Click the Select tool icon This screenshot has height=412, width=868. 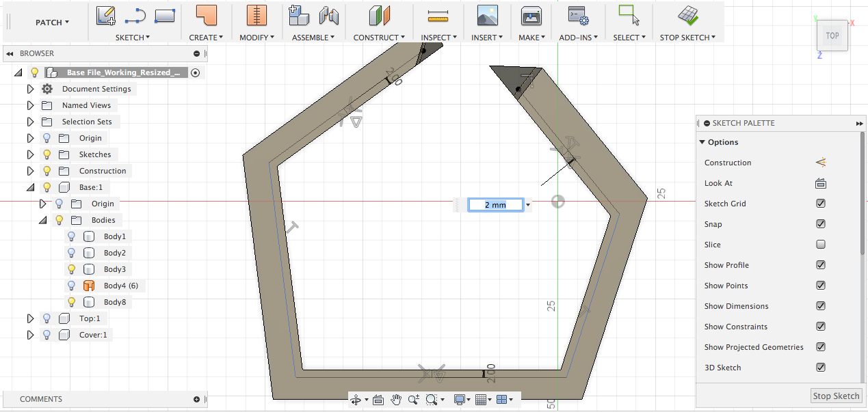click(629, 15)
